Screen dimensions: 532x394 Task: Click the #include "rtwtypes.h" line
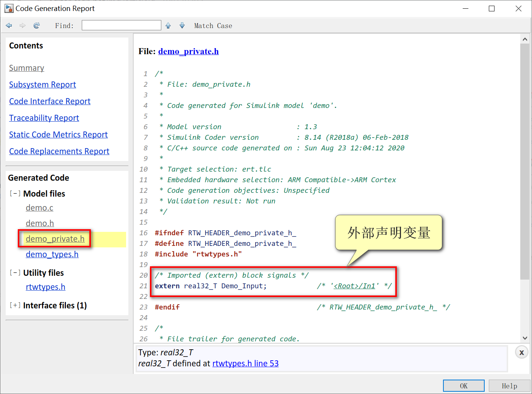[x=198, y=254]
